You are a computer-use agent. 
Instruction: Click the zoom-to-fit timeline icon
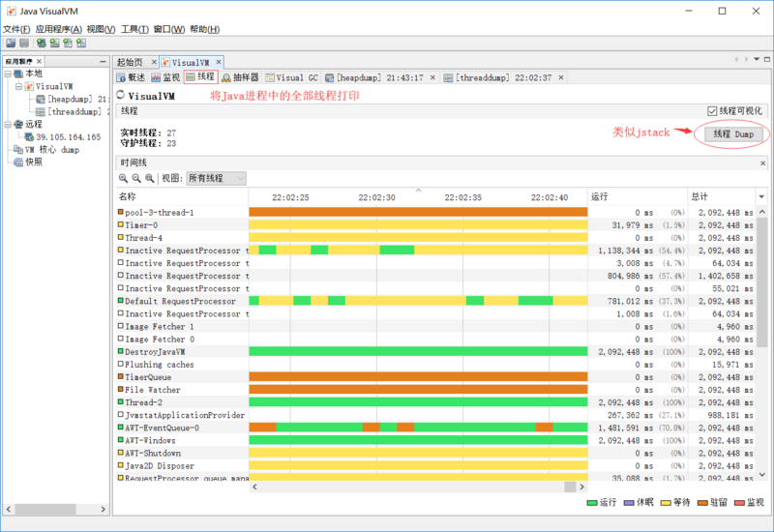point(149,178)
